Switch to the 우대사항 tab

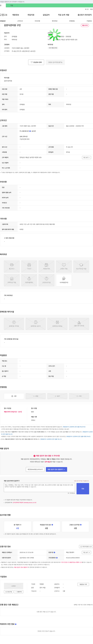[x=37, y=21]
